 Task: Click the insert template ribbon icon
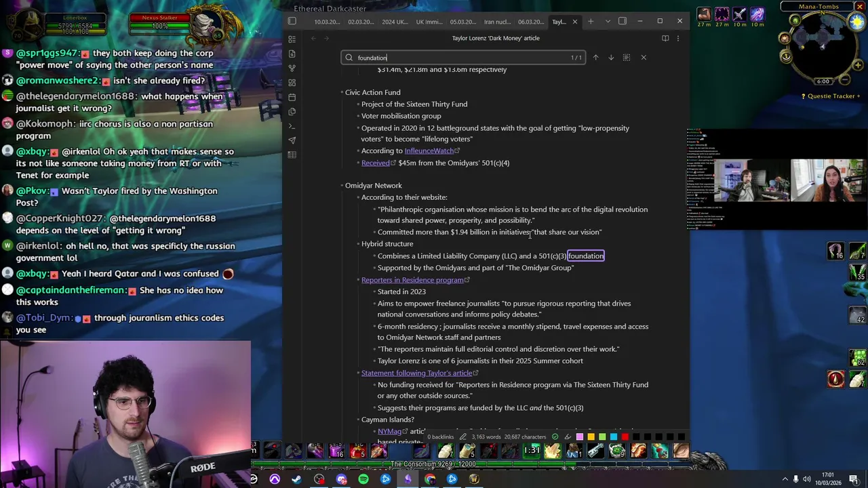(292, 111)
